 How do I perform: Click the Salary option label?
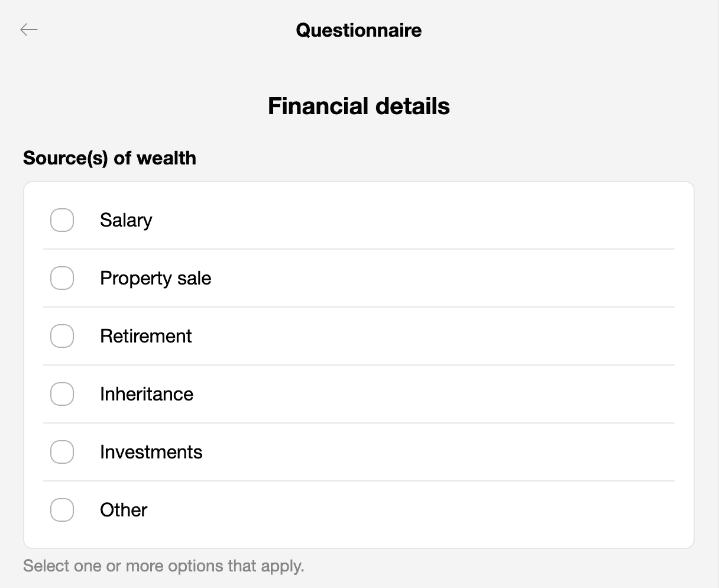click(x=126, y=220)
